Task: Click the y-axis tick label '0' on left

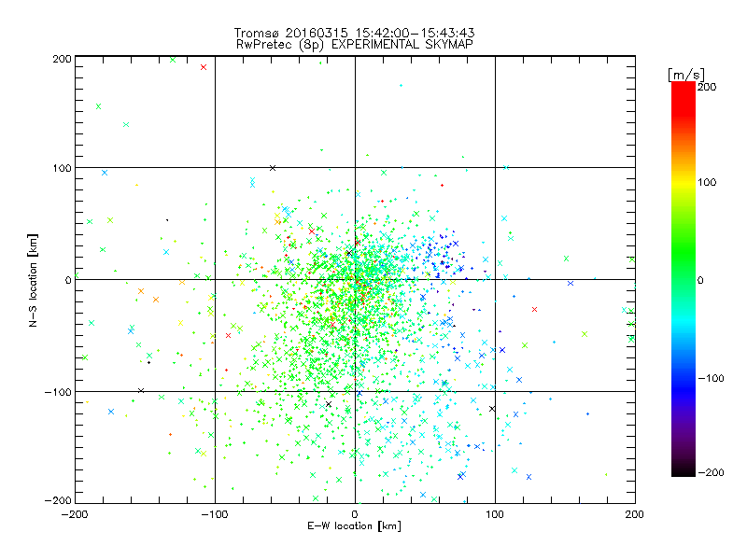Action: [x=67, y=280]
